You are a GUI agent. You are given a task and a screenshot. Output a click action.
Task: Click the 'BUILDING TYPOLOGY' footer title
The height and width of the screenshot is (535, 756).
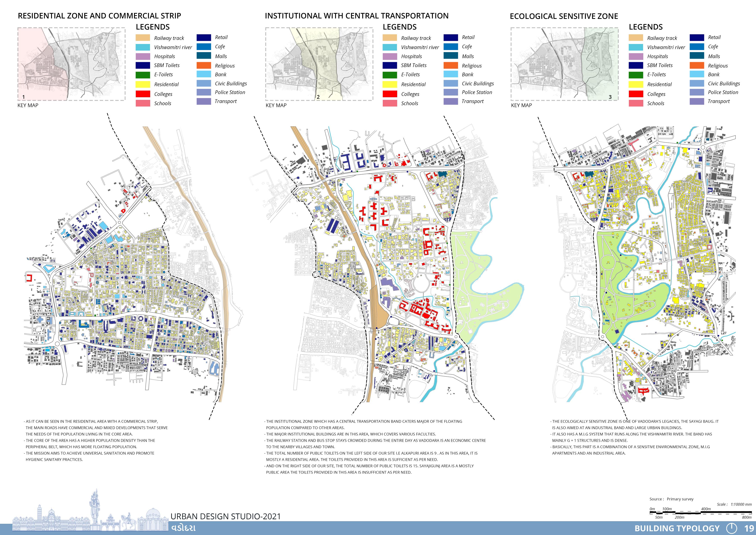pyautogui.click(x=677, y=528)
